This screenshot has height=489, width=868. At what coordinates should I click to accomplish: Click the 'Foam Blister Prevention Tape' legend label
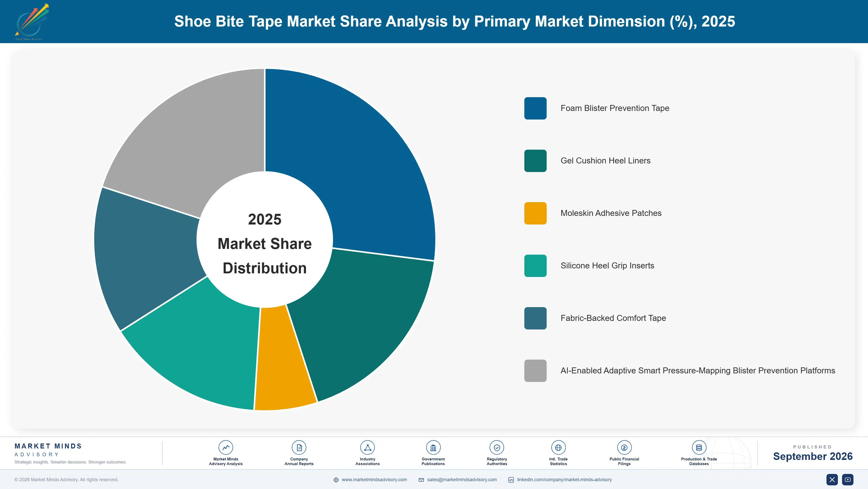pos(615,108)
